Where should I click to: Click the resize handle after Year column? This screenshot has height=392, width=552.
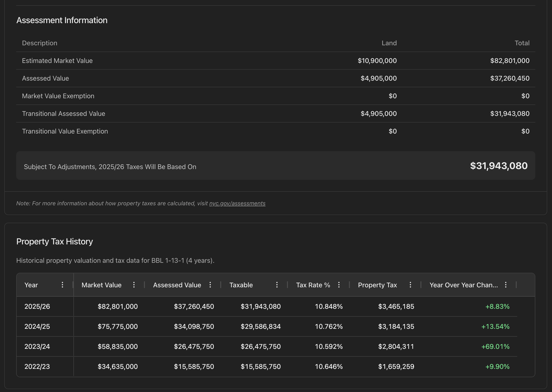[x=73, y=285]
